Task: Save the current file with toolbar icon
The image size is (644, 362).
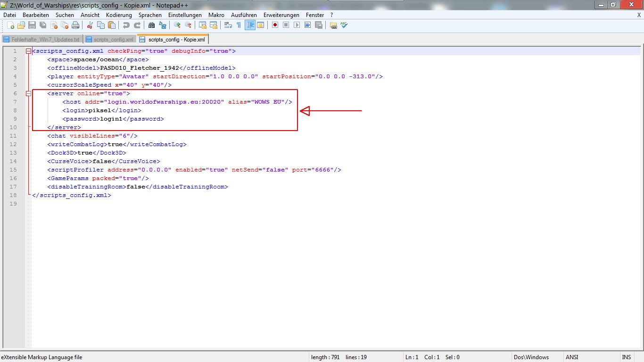Action: 32,25
